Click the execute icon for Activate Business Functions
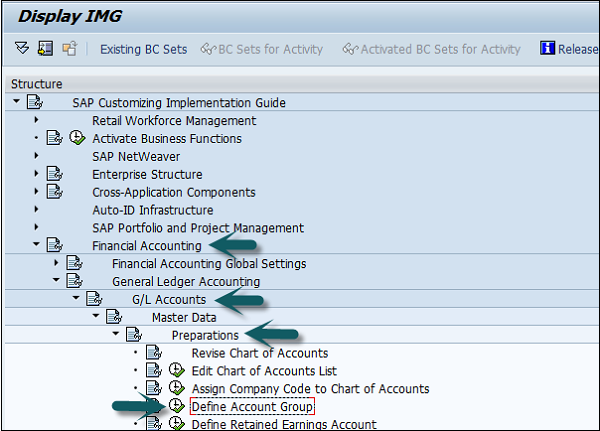 (x=77, y=138)
